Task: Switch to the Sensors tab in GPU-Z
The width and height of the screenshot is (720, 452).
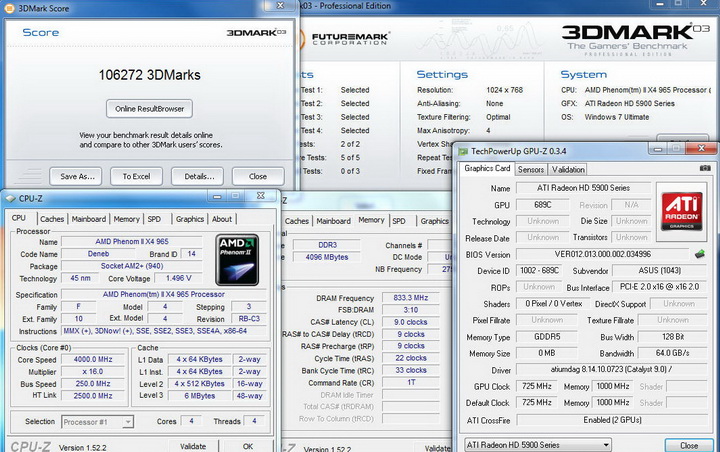Action: pyautogui.click(x=530, y=169)
